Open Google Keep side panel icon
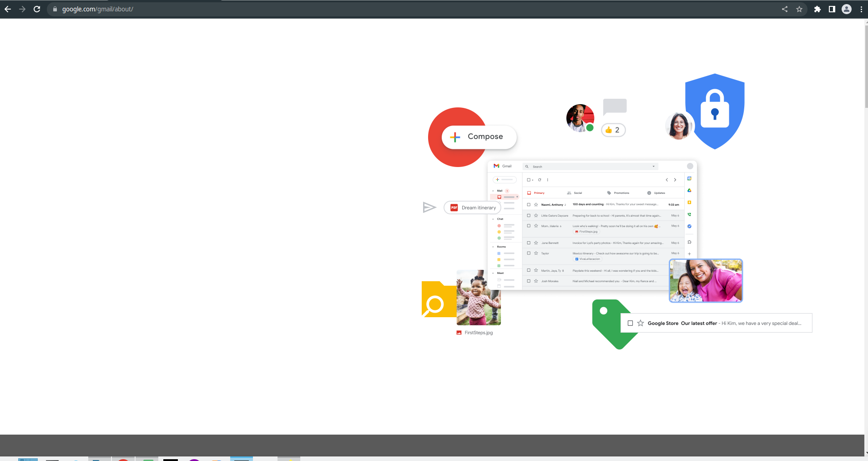Image resolution: width=868 pixels, height=461 pixels. 689,202
